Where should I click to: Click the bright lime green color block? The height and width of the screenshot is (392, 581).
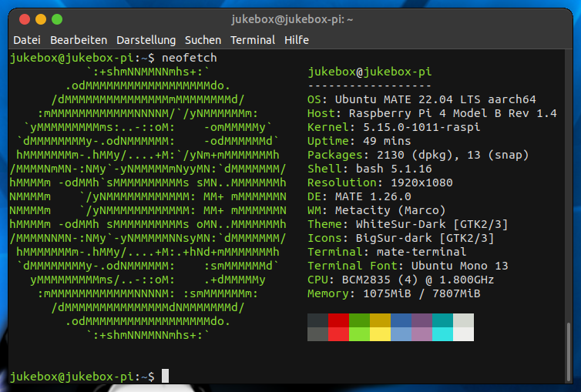click(359, 334)
